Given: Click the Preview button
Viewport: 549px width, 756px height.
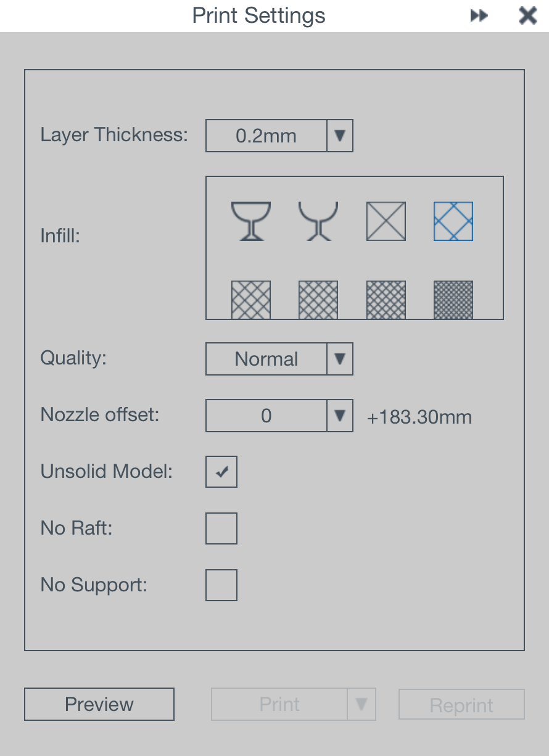Looking at the screenshot, I should coord(99,704).
